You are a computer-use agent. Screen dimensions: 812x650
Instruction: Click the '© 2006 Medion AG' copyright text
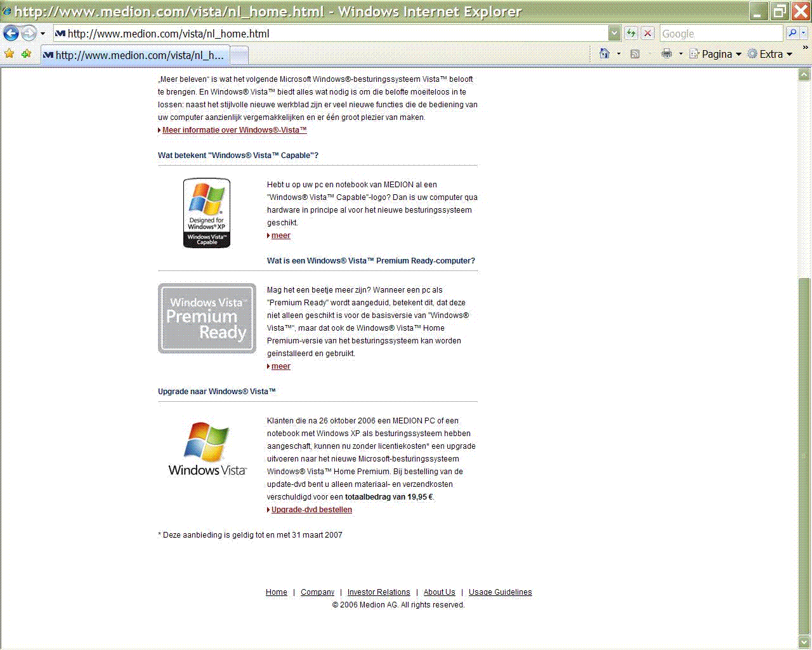pyautogui.click(x=398, y=605)
